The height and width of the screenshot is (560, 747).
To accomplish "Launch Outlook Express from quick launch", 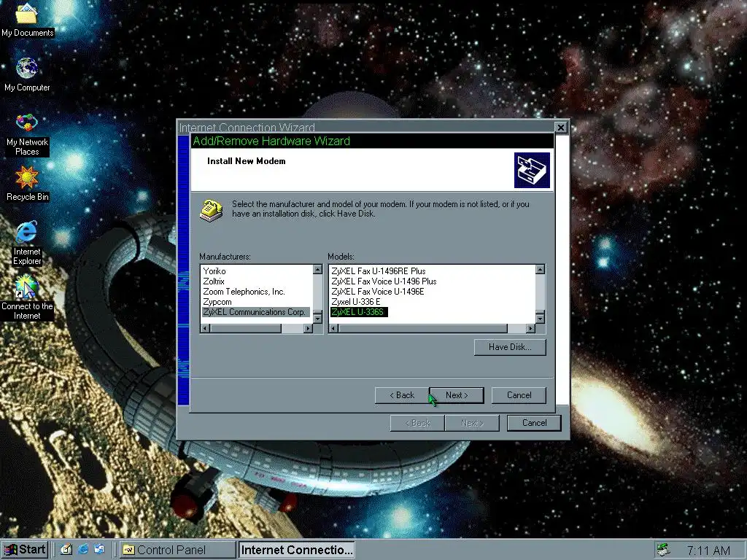I will 99,550.
